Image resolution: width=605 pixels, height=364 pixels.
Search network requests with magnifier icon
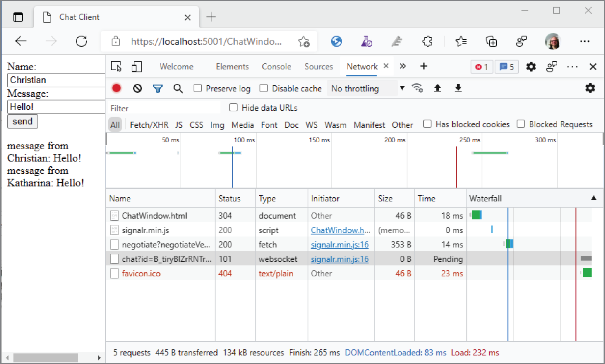click(178, 88)
